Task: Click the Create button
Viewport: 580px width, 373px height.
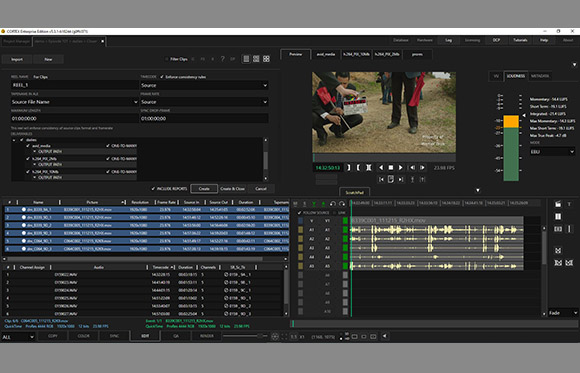Action: click(204, 189)
